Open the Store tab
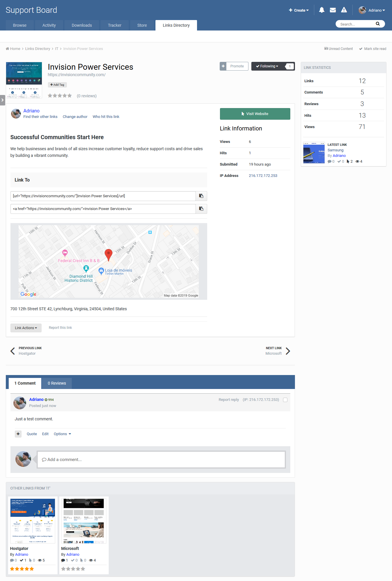This screenshot has height=581, width=392. coord(142,25)
